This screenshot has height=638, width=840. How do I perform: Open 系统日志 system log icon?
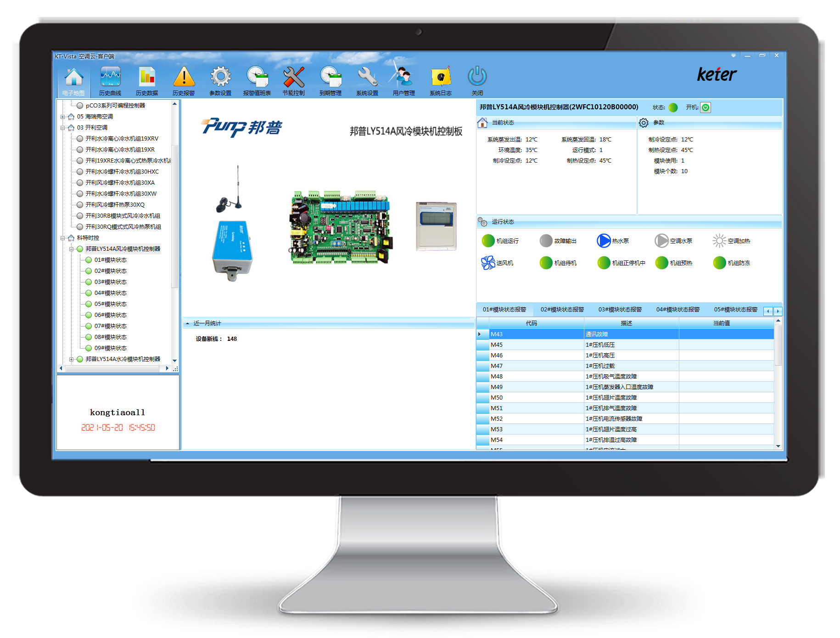(x=441, y=77)
